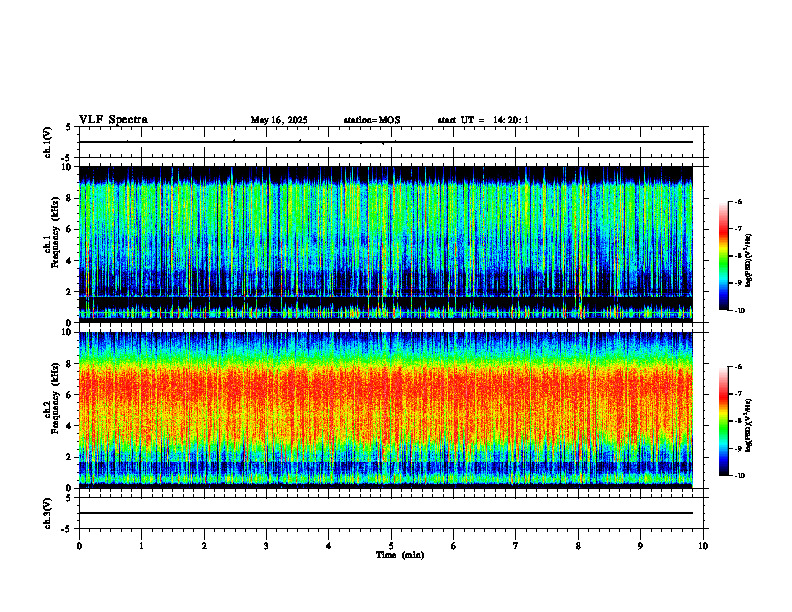Click the ch.2 spectrogram colorbar

tap(724, 421)
